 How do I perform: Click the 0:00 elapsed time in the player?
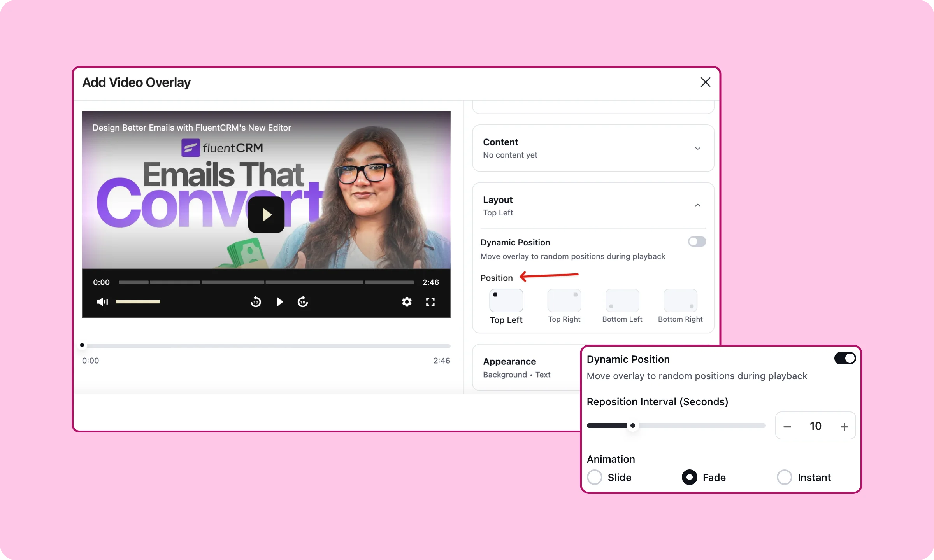point(101,282)
